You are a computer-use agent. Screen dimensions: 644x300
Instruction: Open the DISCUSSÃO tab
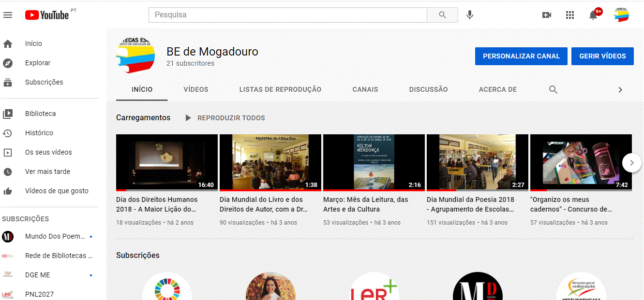tap(428, 89)
